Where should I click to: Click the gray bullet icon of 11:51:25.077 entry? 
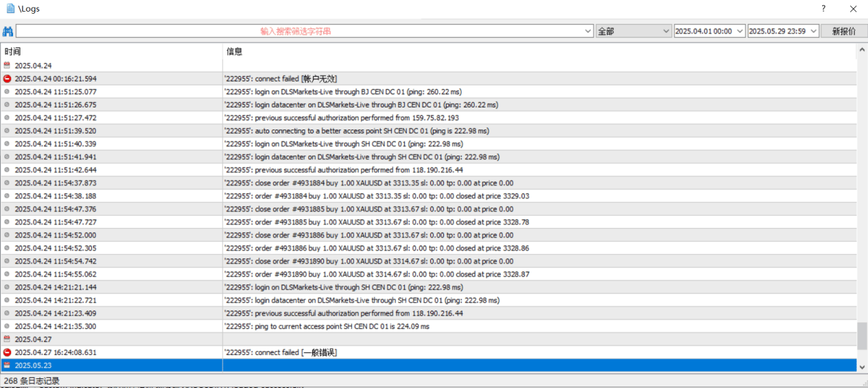(7, 92)
